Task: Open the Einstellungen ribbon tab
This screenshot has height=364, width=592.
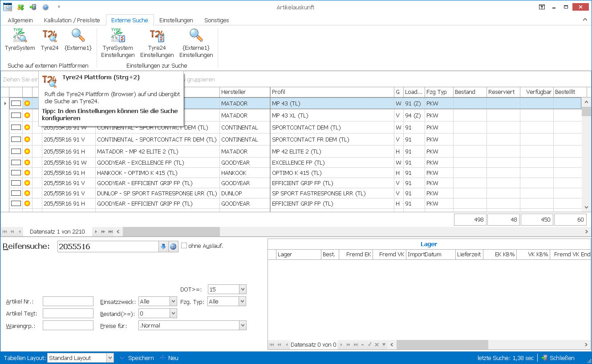Action: click(x=176, y=20)
